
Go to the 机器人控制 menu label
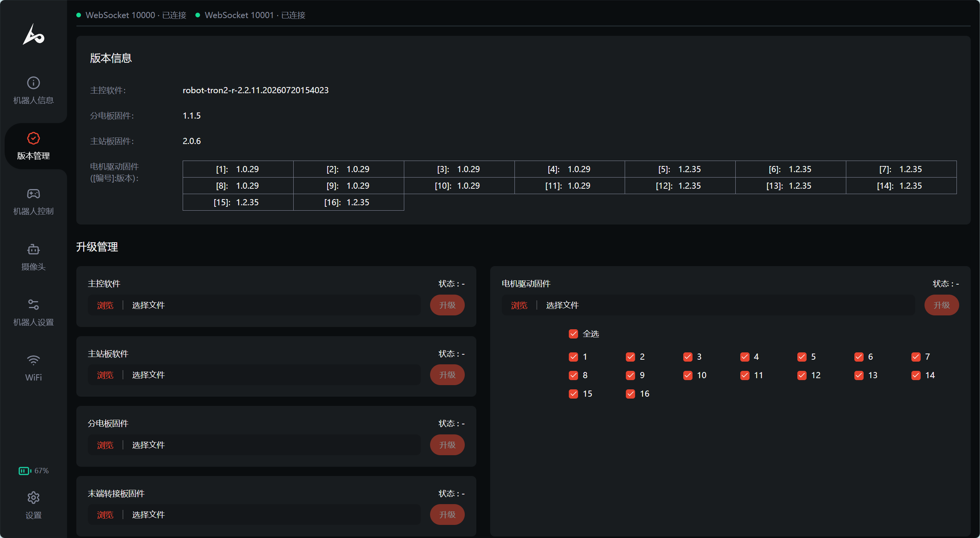[x=34, y=211]
